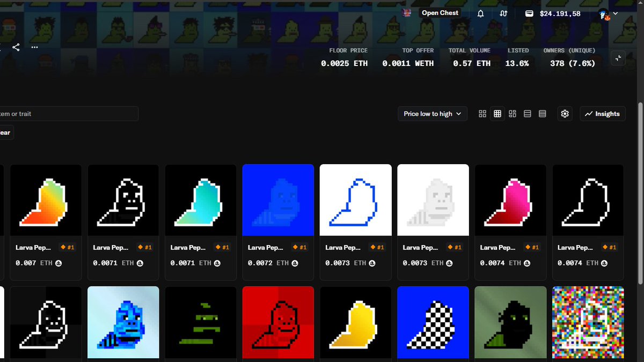The height and width of the screenshot is (362, 644).
Task: Click the chest avatar icon beside Open Chest
Action: pos(407,13)
